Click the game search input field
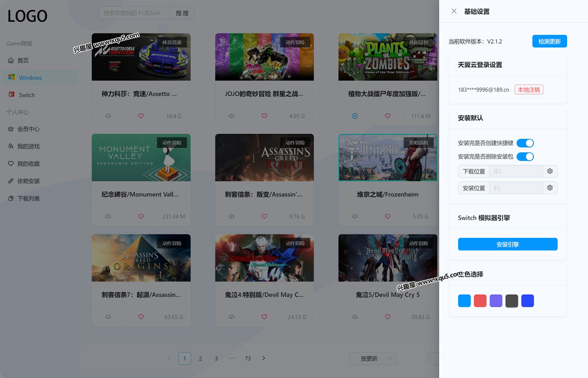588x378 pixels. tap(135, 13)
